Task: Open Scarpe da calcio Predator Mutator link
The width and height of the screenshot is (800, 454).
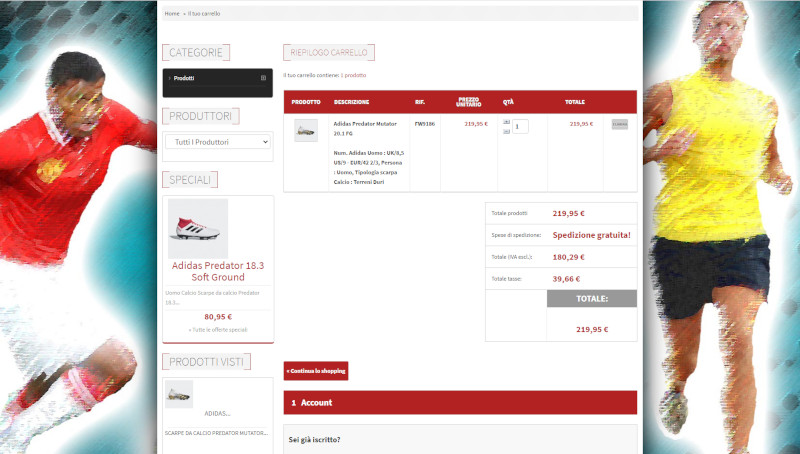Action: 216,433
